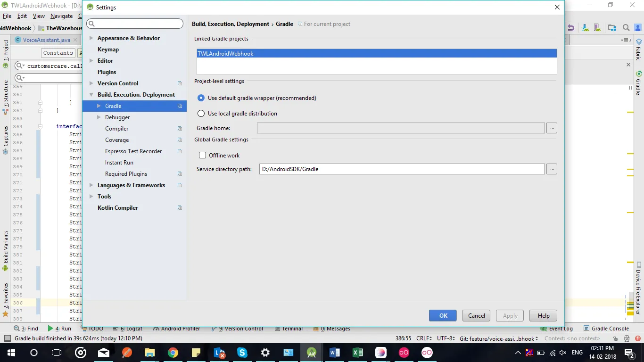
Task: Select Espresso Test Recorder settings
Action: (133, 151)
